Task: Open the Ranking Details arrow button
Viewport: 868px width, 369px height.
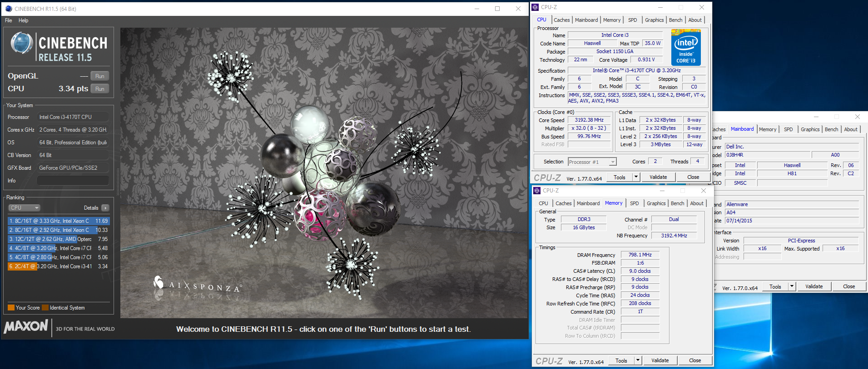Action: click(105, 208)
